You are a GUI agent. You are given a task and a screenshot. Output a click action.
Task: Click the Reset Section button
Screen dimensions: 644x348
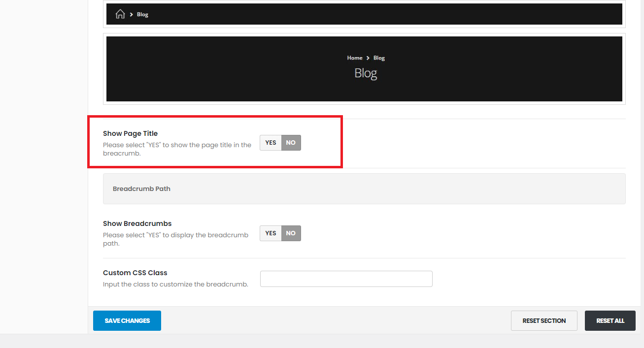point(544,321)
